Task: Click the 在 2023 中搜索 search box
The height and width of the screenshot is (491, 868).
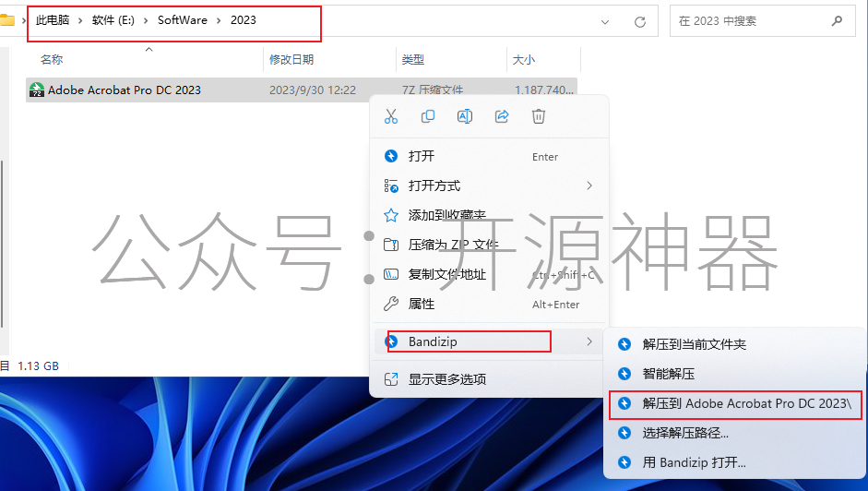Action: [762, 21]
